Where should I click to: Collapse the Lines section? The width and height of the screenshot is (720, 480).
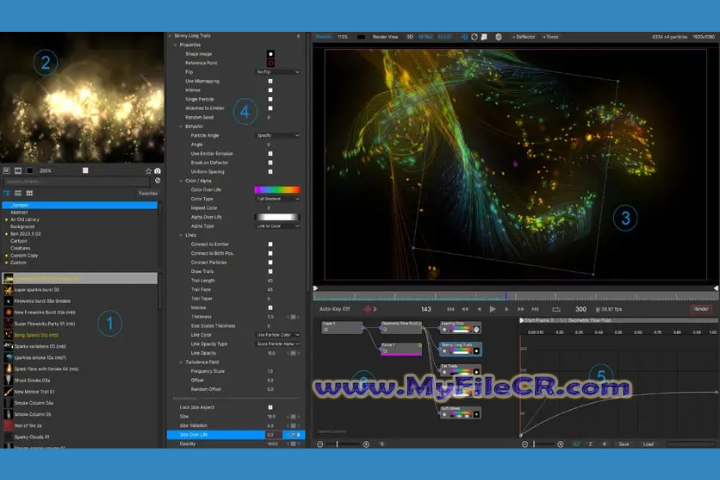[x=181, y=235]
